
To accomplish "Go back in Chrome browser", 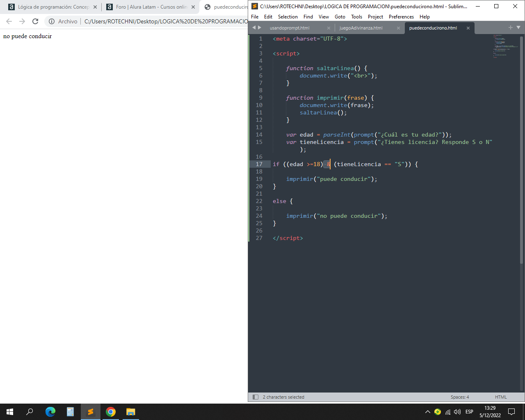I will [9, 21].
